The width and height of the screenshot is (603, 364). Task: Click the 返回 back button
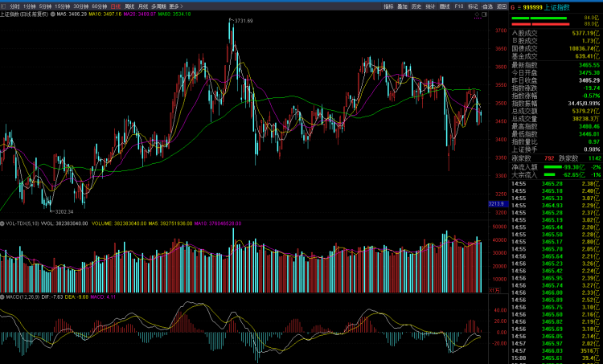tap(502, 6)
